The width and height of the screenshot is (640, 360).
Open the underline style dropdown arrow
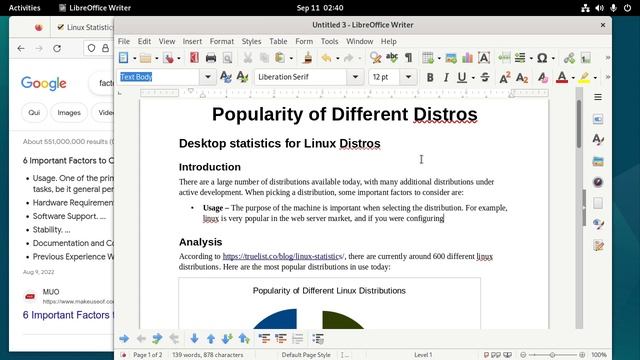(x=473, y=78)
